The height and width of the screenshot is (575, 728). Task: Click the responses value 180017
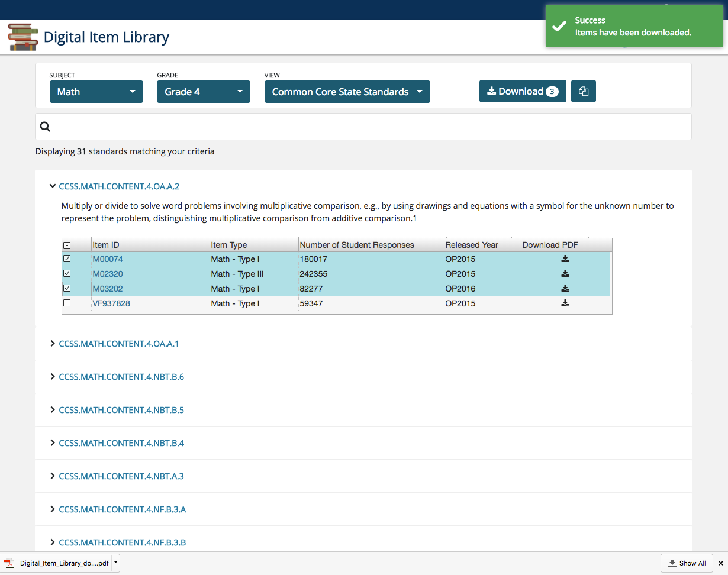coord(314,259)
